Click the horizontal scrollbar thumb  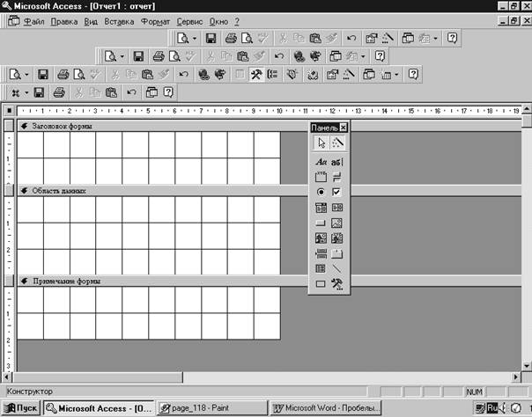tap(98, 377)
